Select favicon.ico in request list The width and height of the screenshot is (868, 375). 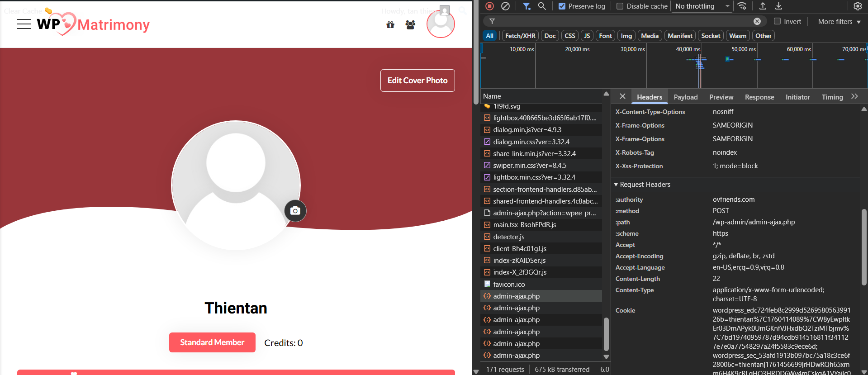pyautogui.click(x=509, y=285)
